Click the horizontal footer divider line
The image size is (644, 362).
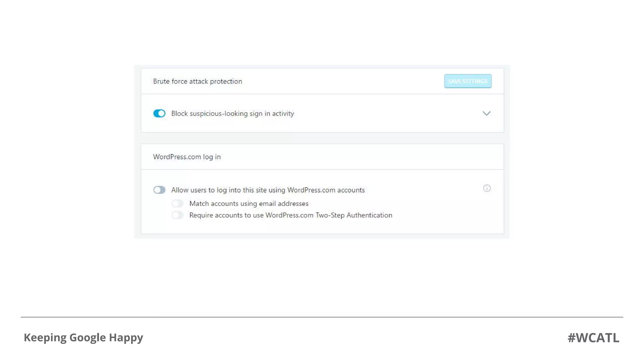click(322, 317)
